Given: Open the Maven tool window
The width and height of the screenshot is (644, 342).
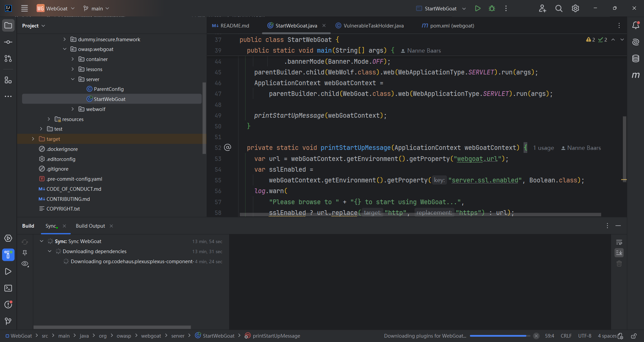Looking at the screenshot, I should coord(636,75).
